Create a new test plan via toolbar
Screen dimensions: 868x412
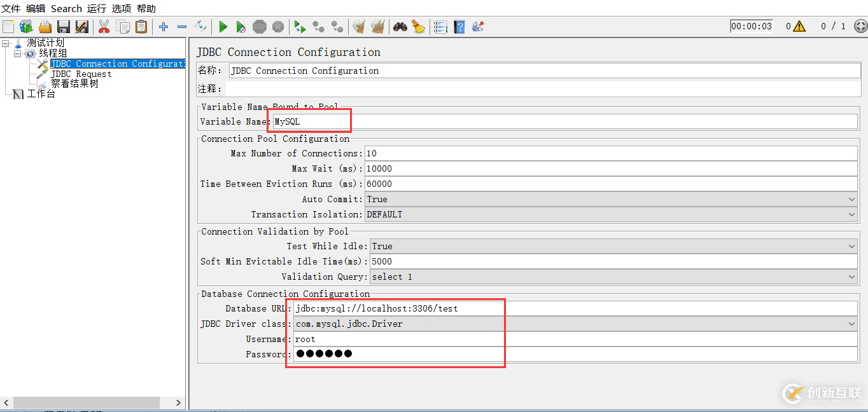click(x=8, y=27)
